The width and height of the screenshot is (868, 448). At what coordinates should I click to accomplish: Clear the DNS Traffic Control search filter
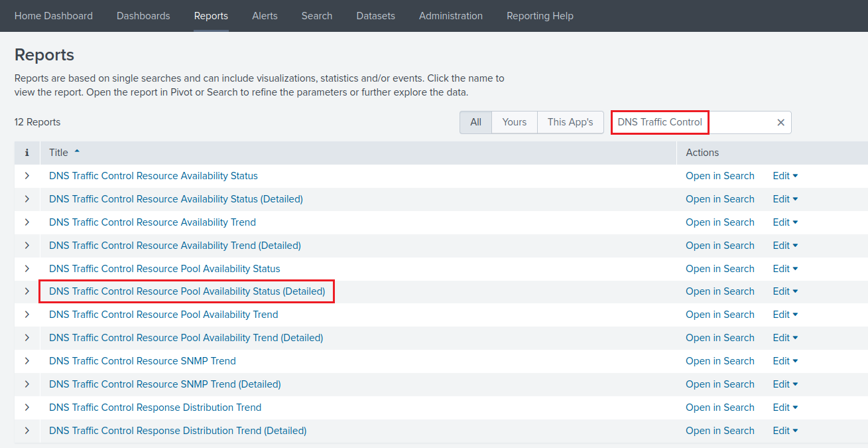coord(780,122)
